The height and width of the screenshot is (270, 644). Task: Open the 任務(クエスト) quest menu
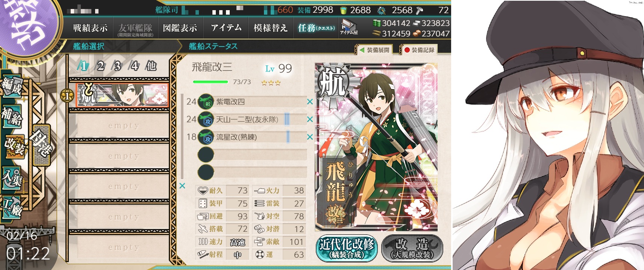pyautogui.click(x=316, y=28)
